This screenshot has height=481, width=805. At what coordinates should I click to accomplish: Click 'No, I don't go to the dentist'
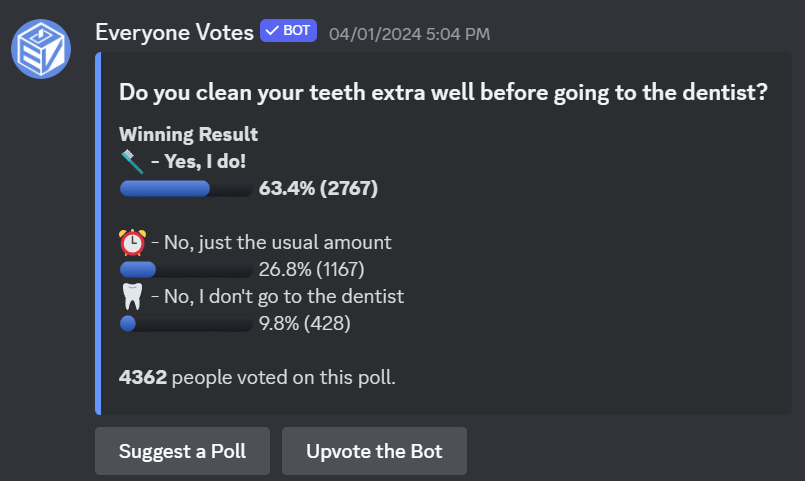click(x=277, y=296)
